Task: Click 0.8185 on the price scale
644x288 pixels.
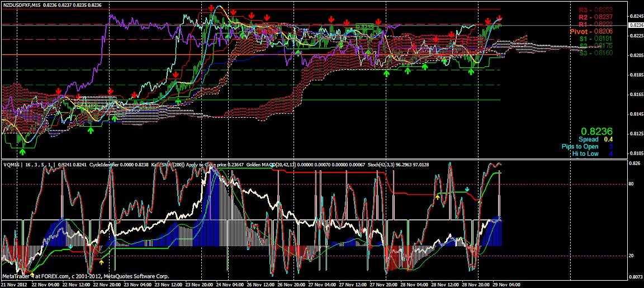Action: pyautogui.click(x=636, y=75)
